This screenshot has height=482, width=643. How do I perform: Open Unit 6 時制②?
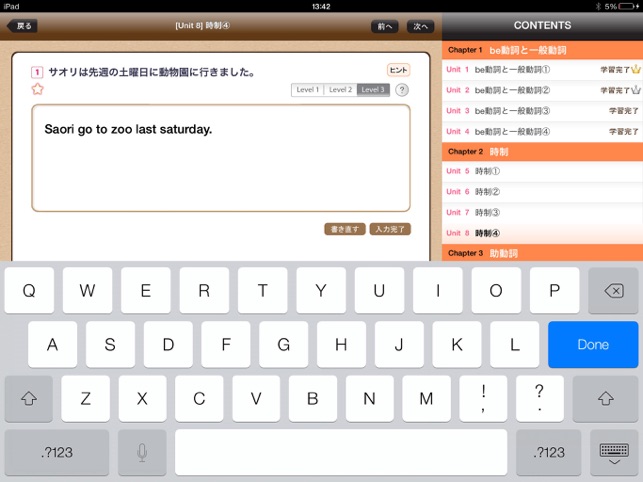pyautogui.click(x=542, y=192)
